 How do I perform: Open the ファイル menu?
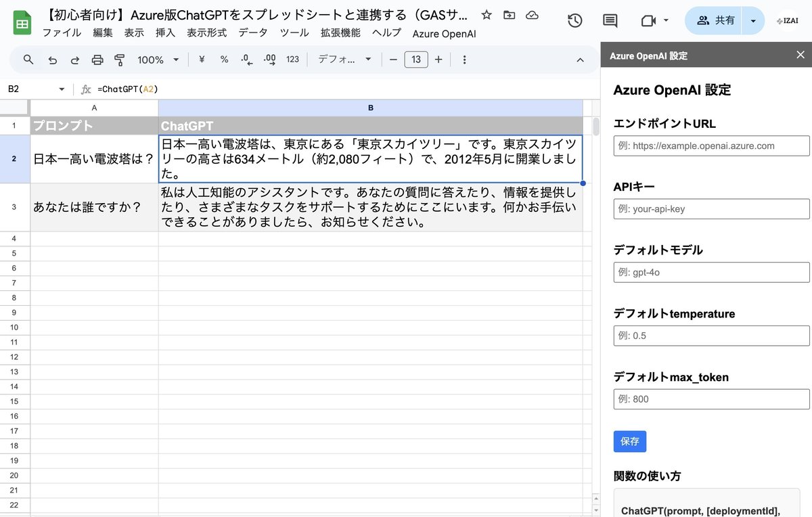tap(62, 32)
